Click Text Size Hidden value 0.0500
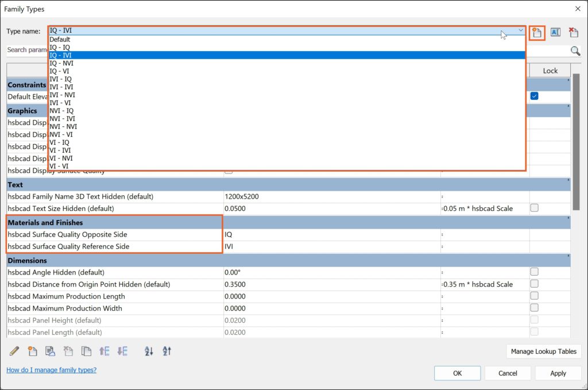 332,208
